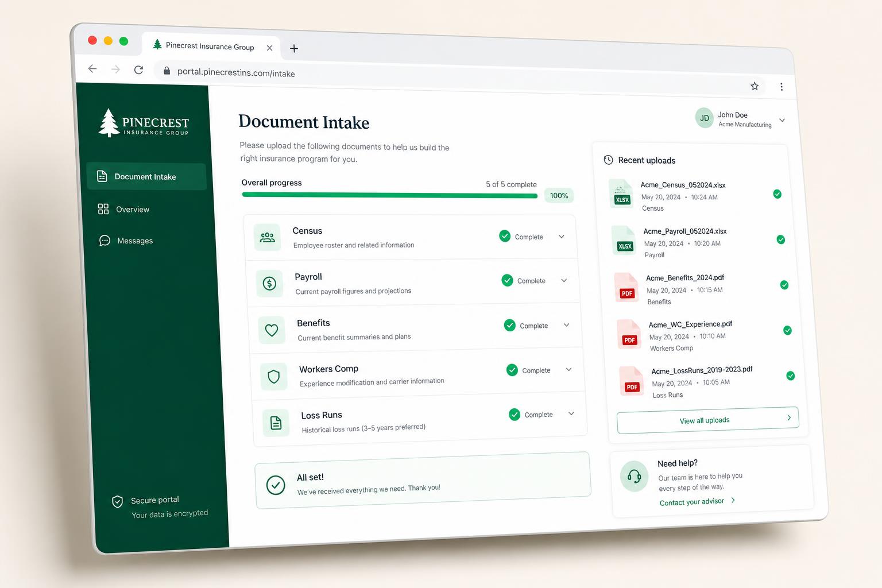
Task: Click the Contact your advisor link
Action: [x=697, y=501]
